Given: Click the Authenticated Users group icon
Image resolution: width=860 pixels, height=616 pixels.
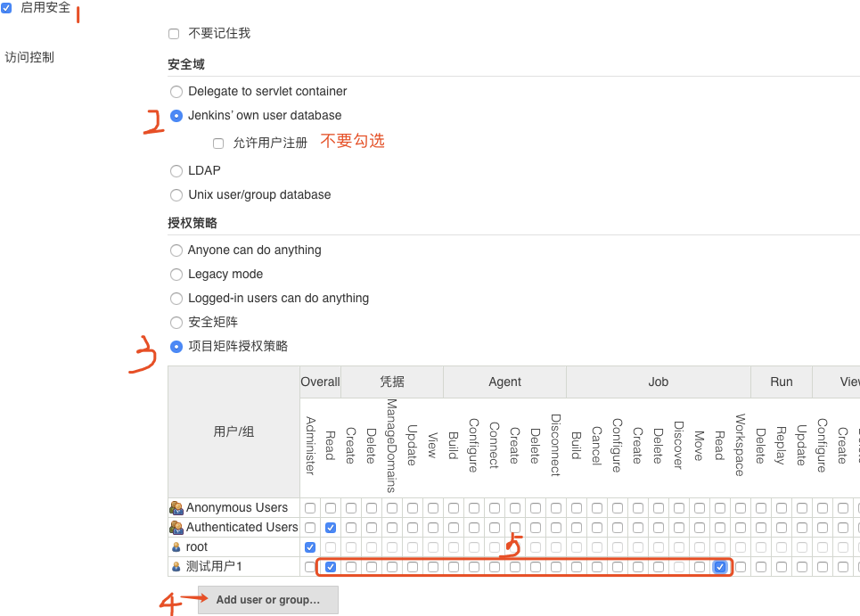Looking at the screenshot, I should (176, 528).
